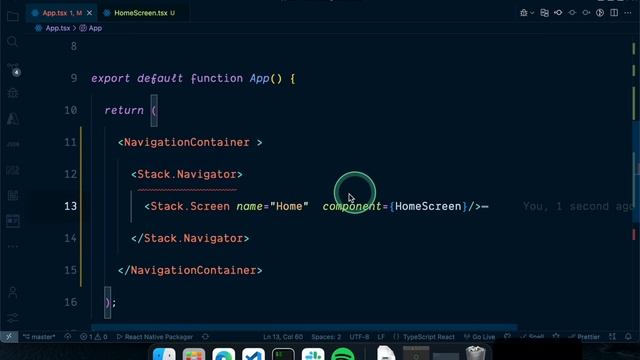
Task: Open Finder from the Dock
Action: pos(164,353)
